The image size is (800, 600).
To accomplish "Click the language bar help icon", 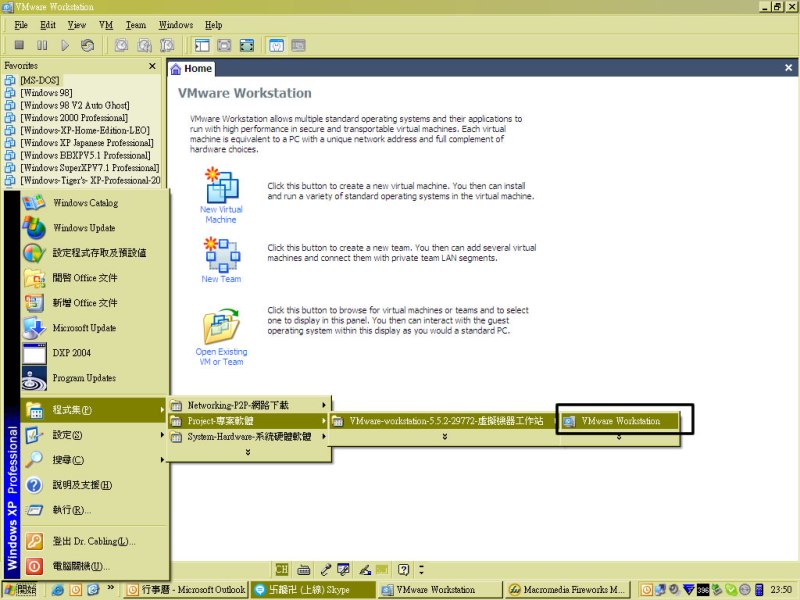I will click(x=404, y=569).
